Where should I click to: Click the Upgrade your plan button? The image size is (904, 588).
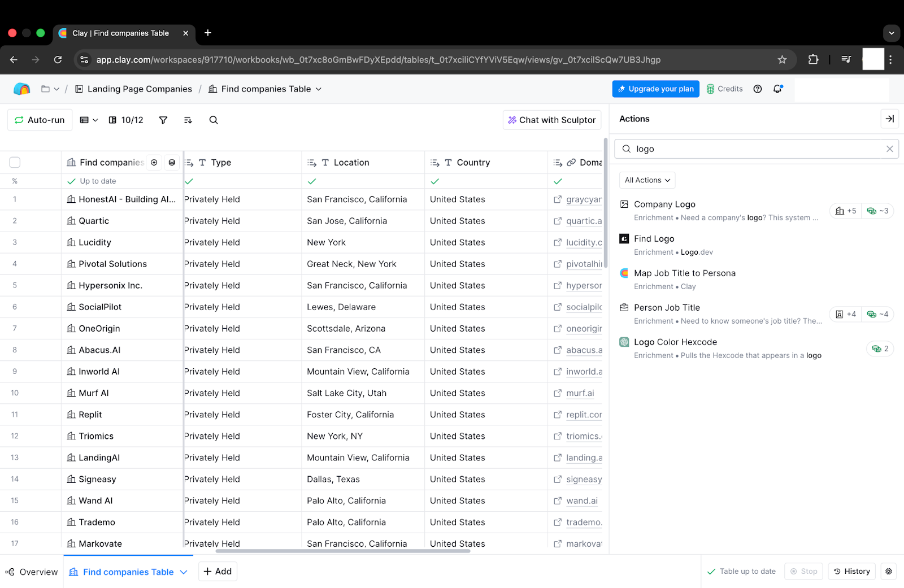656,89
